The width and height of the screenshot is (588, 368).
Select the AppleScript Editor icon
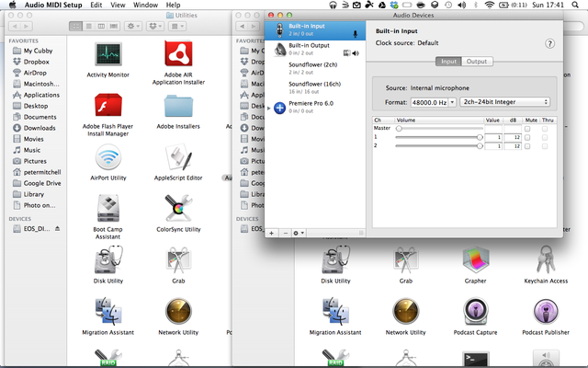coord(178,157)
